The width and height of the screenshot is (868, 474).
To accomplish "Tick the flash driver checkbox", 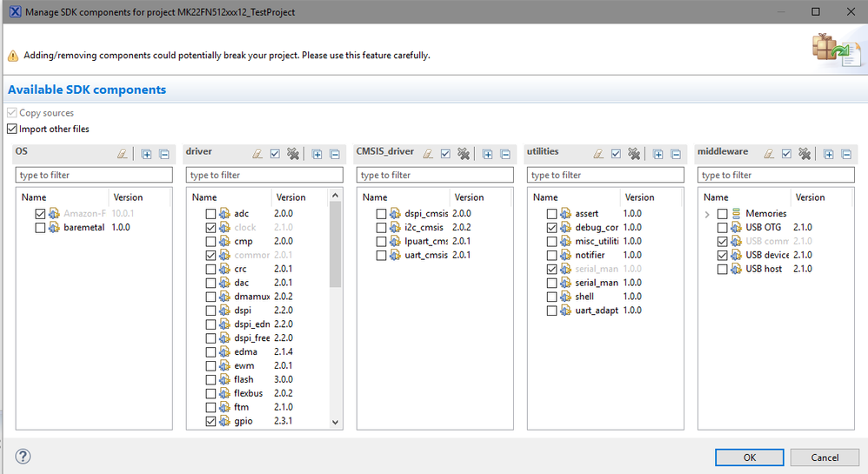I will click(x=210, y=380).
